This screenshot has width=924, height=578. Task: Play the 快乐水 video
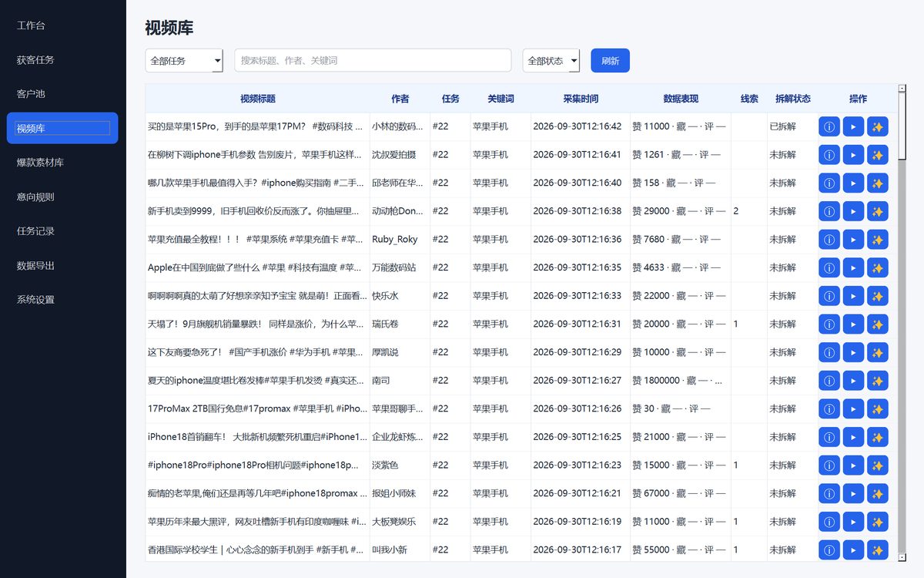pyautogui.click(x=853, y=296)
